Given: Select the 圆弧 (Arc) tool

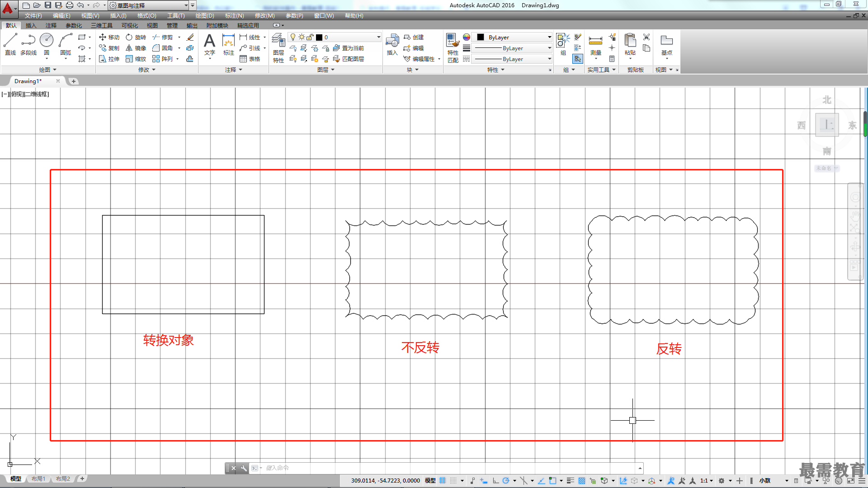Looking at the screenshot, I should tap(66, 44).
